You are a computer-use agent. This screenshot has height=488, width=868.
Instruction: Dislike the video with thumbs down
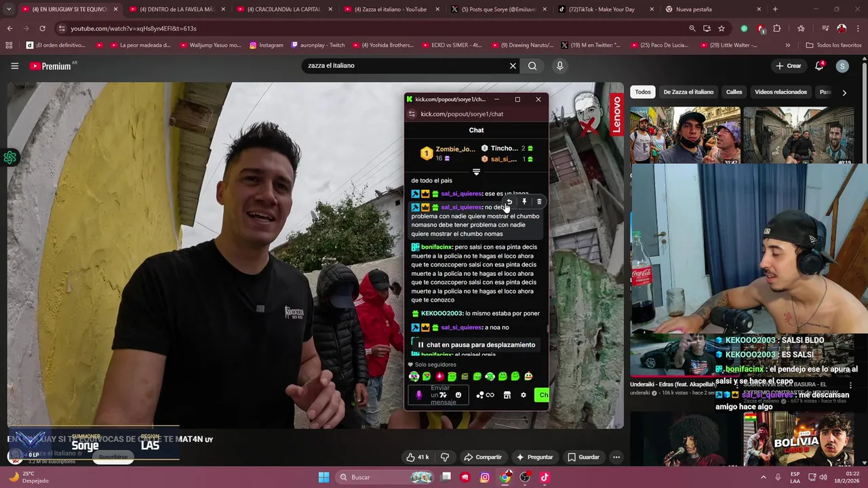(x=445, y=457)
